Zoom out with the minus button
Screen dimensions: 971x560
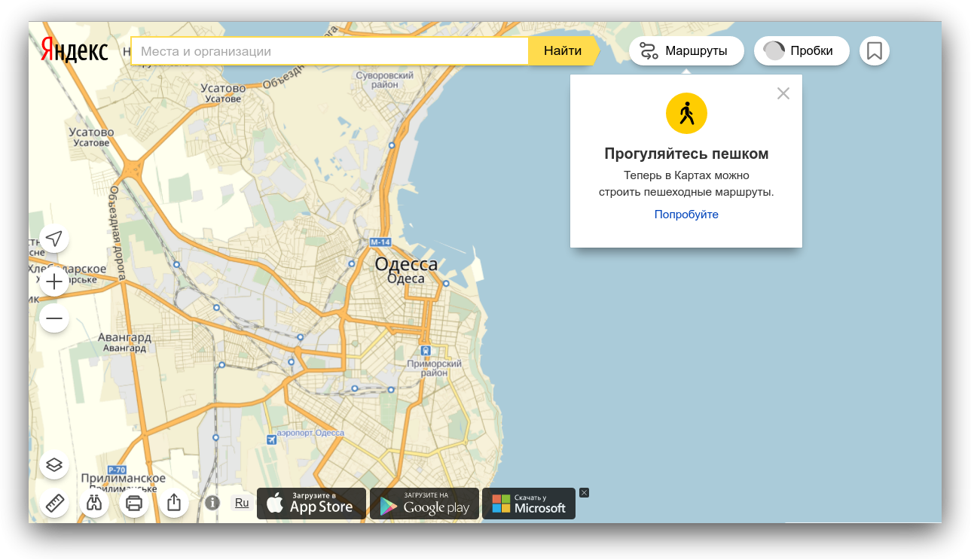[54, 318]
